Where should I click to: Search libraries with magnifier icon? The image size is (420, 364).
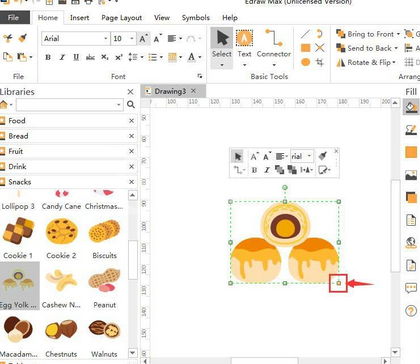tap(131, 105)
